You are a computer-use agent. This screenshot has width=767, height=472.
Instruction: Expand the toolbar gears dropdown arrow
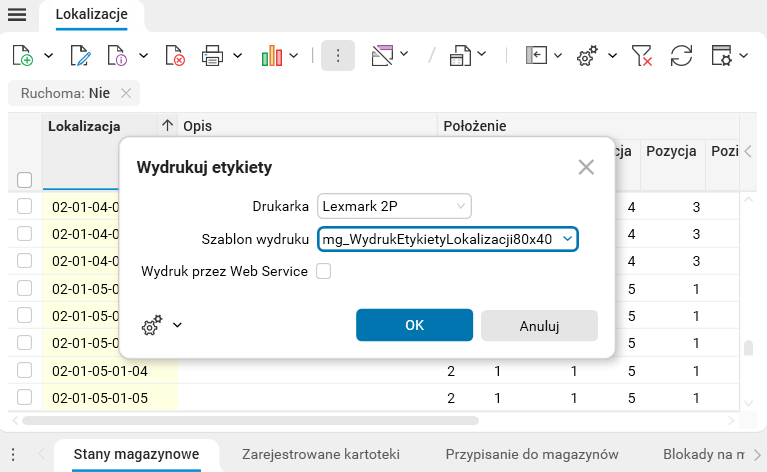(x=612, y=56)
